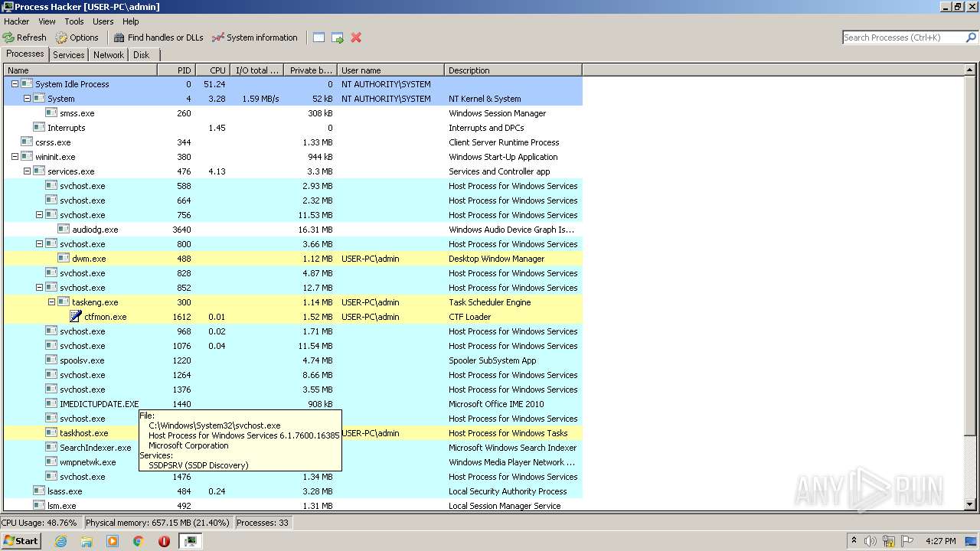The width and height of the screenshot is (980, 551).
Task: Sort by the I/O total column header
Action: (x=257, y=70)
